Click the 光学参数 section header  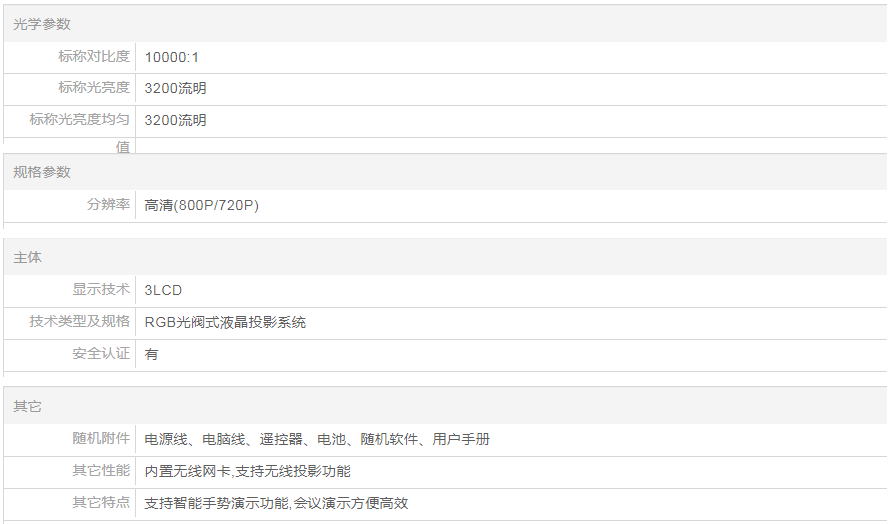42,24
